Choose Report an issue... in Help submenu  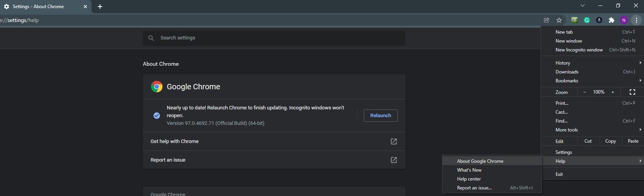(x=492, y=188)
